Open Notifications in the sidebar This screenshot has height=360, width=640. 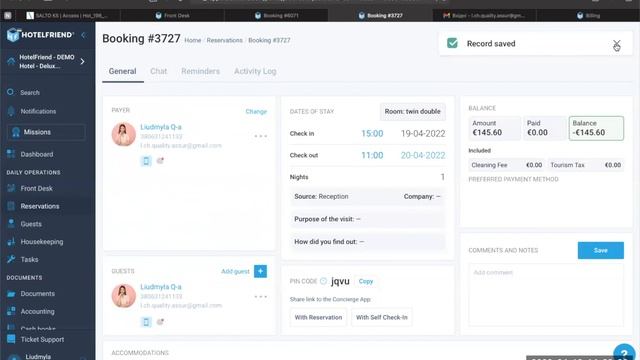38,111
